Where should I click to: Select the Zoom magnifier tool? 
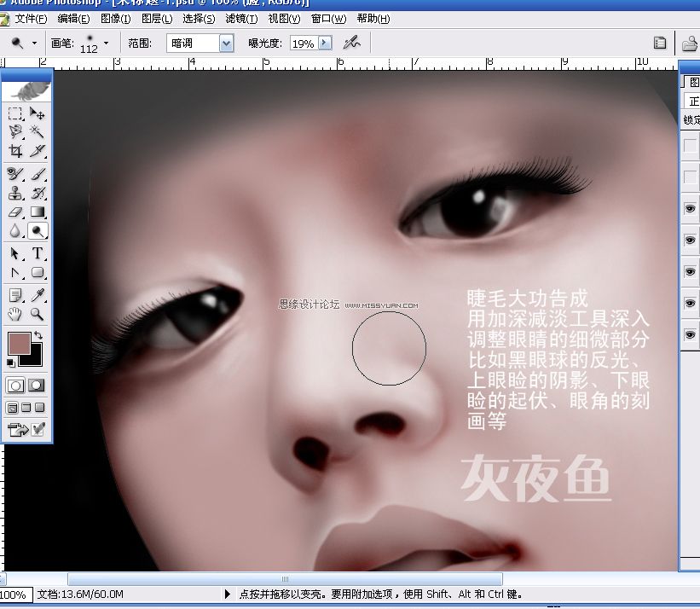click(38, 315)
